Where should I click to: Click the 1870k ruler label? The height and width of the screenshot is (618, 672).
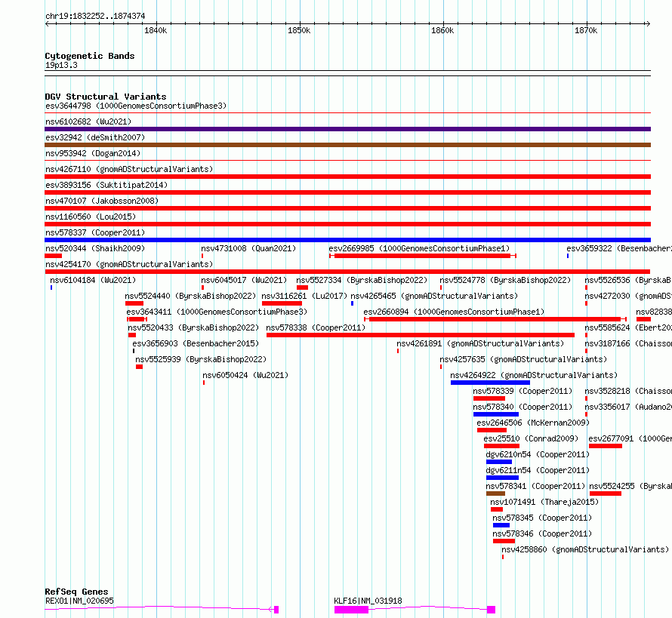586,30
